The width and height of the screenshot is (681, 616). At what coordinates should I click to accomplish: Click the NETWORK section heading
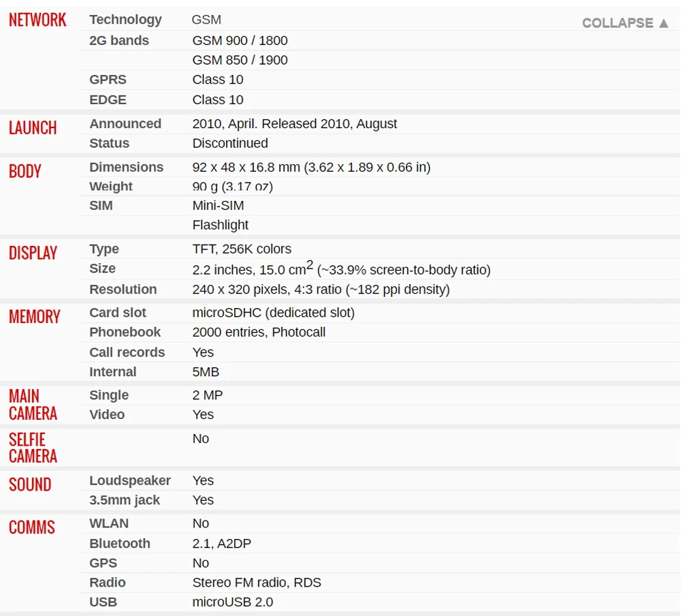point(37,20)
